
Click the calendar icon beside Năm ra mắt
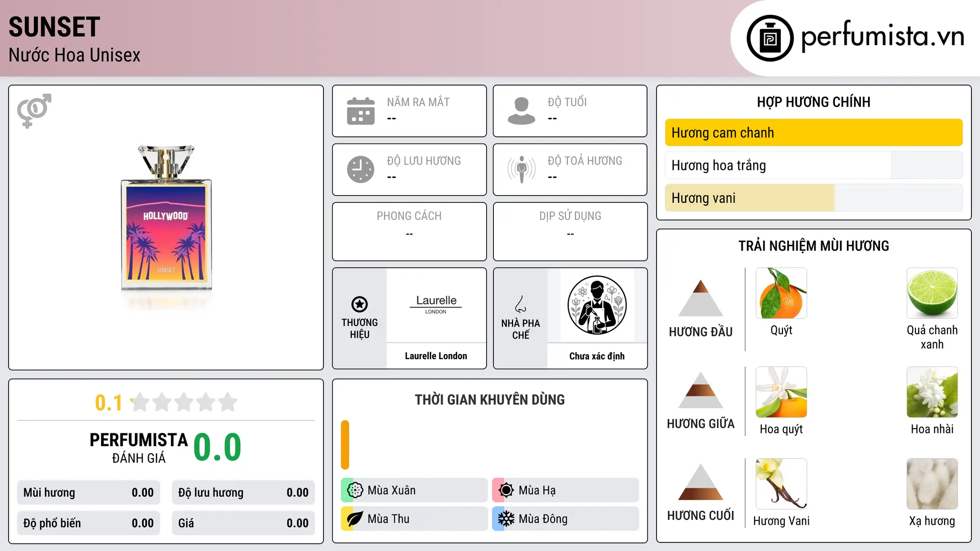pyautogui.click(x=361, y=111)
